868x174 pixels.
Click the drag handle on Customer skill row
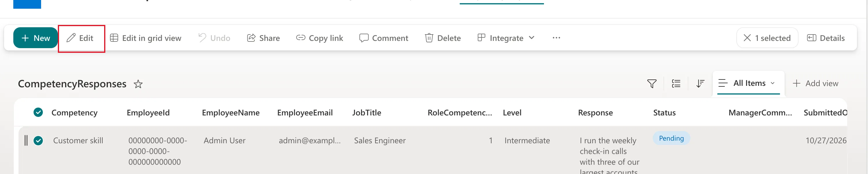[x=26, y=140]
